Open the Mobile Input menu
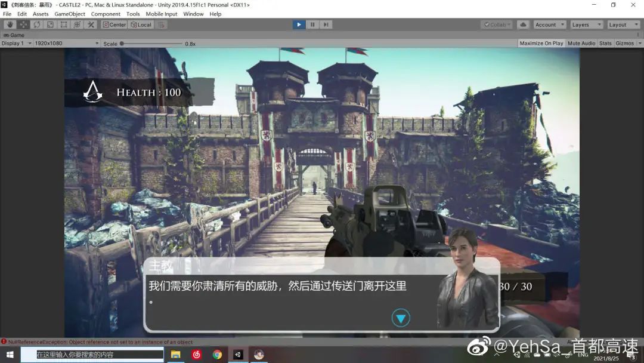The height and width of the screenshot is (363, 644). click(x=162, y=14)
